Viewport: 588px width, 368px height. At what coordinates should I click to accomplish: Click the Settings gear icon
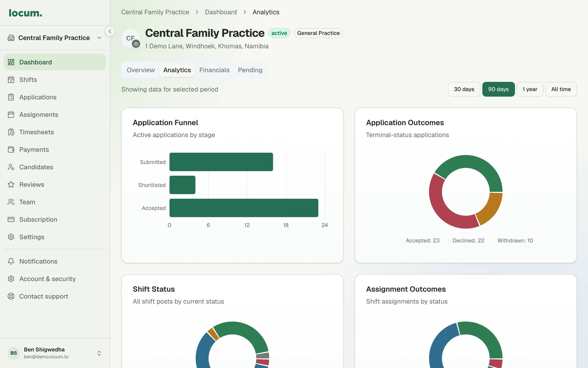tap(11, 237)
